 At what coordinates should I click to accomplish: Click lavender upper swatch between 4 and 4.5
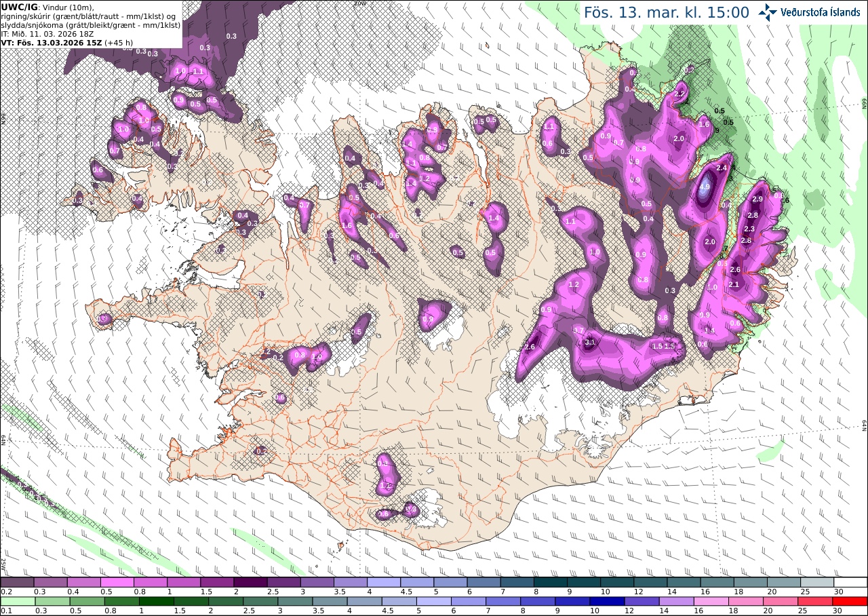[384, 582]
